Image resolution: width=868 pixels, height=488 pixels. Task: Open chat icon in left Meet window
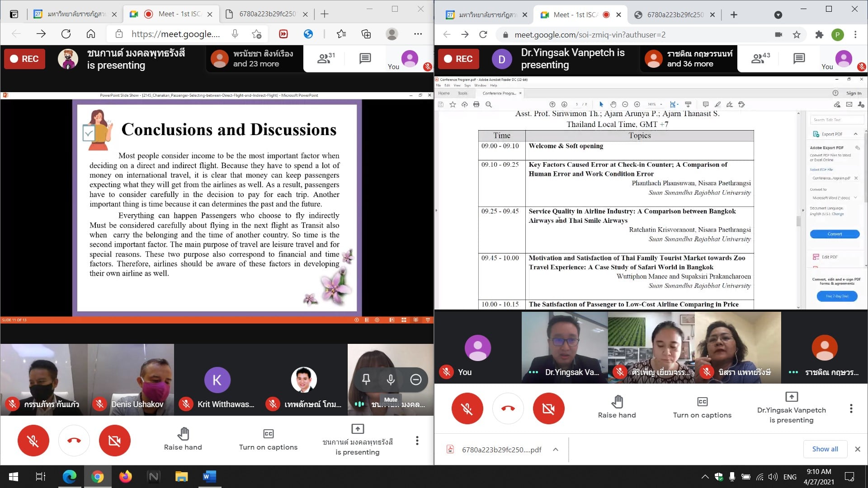(x=365, y=58)
